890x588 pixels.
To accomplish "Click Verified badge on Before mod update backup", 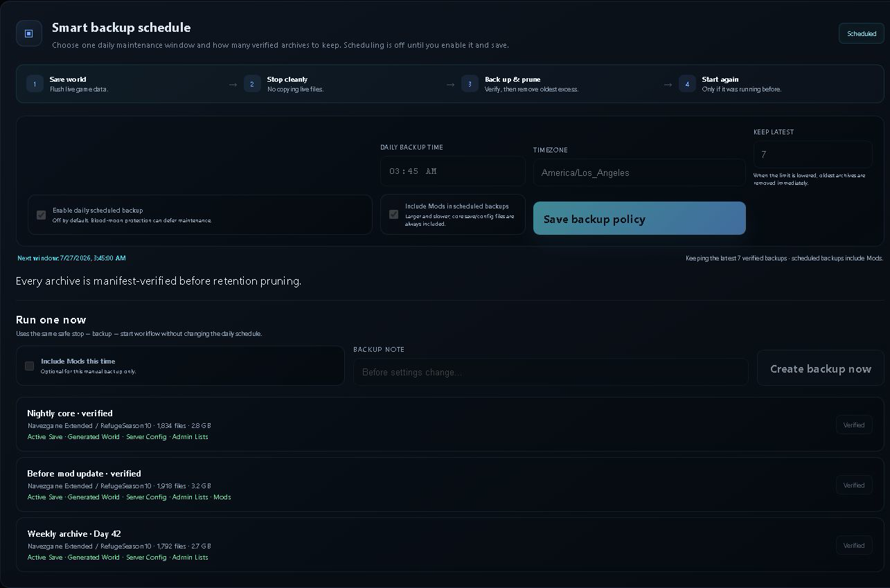I will click(854, 485).
